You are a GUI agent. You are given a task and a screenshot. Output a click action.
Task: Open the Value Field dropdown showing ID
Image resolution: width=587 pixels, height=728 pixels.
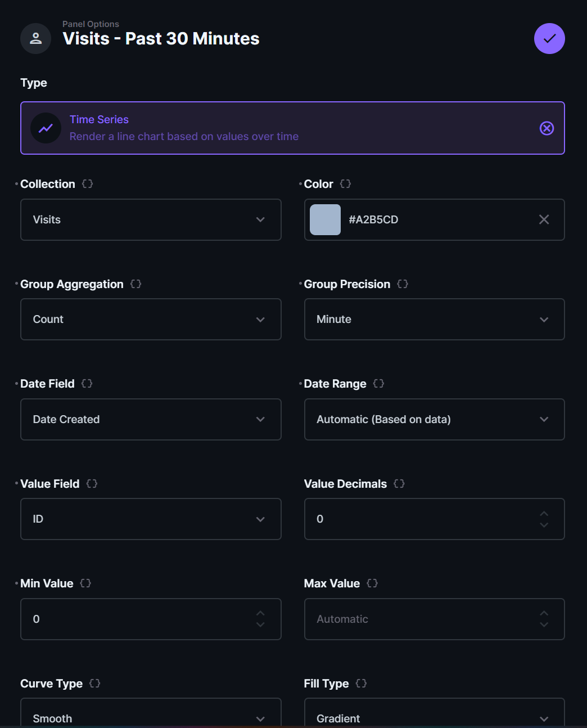coord(151,519)
